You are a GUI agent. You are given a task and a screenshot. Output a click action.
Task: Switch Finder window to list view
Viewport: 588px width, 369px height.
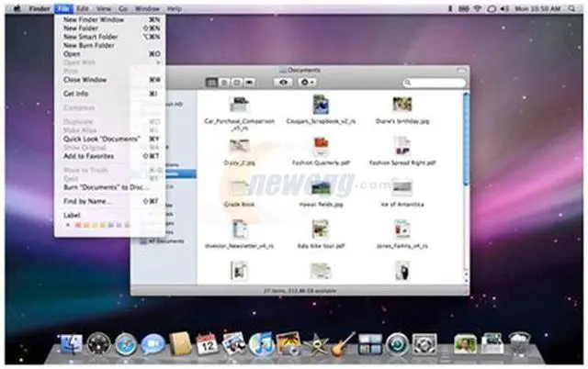click(x=224, y=82)
